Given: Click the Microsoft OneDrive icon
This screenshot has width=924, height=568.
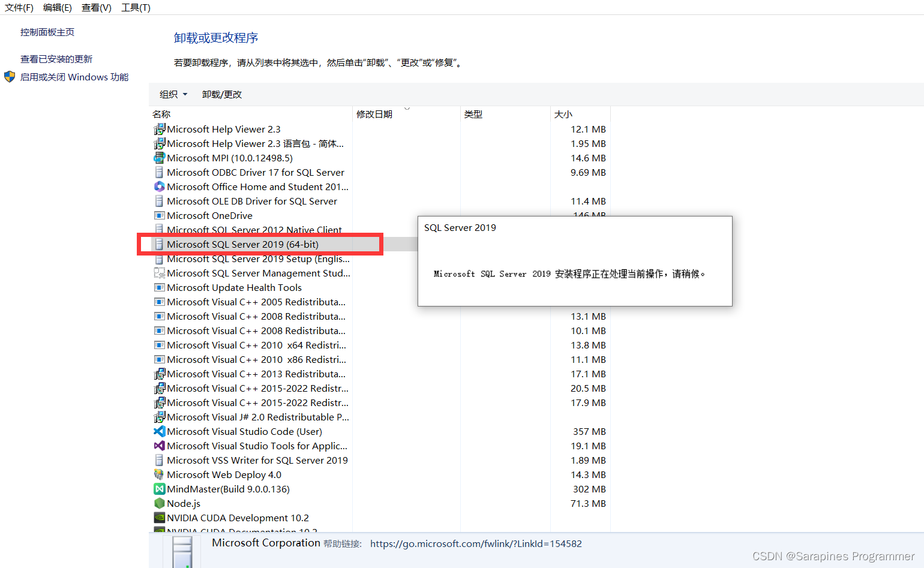Looking at the screenshot, I should (x=159, y=215).
